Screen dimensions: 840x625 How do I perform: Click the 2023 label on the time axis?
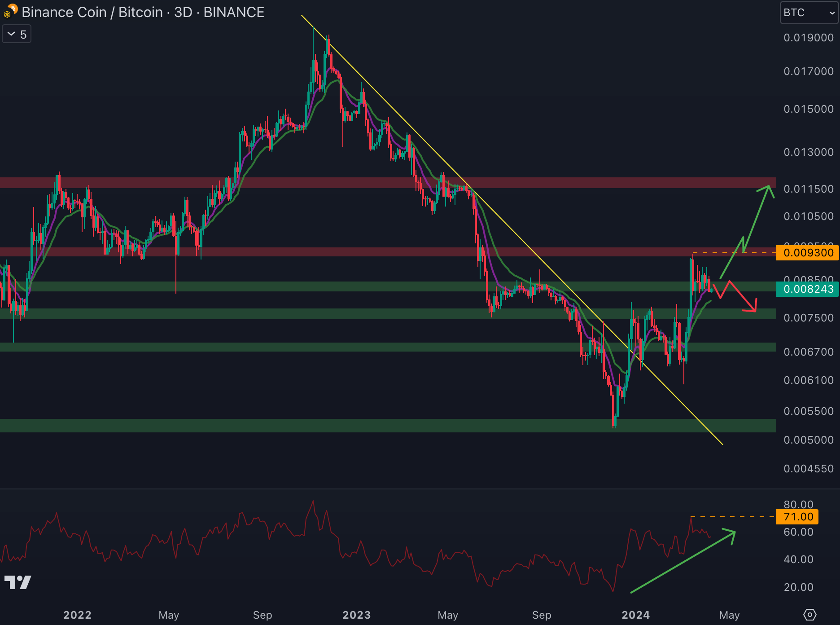coord(356,615)
